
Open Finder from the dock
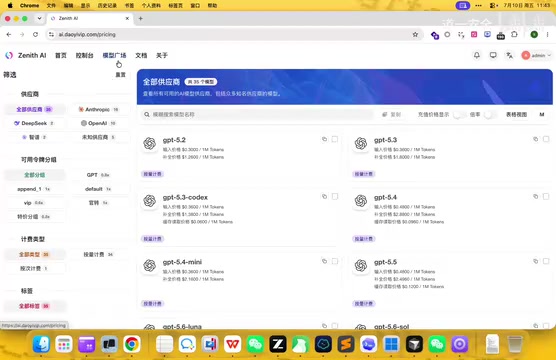(x=41, y=344)
